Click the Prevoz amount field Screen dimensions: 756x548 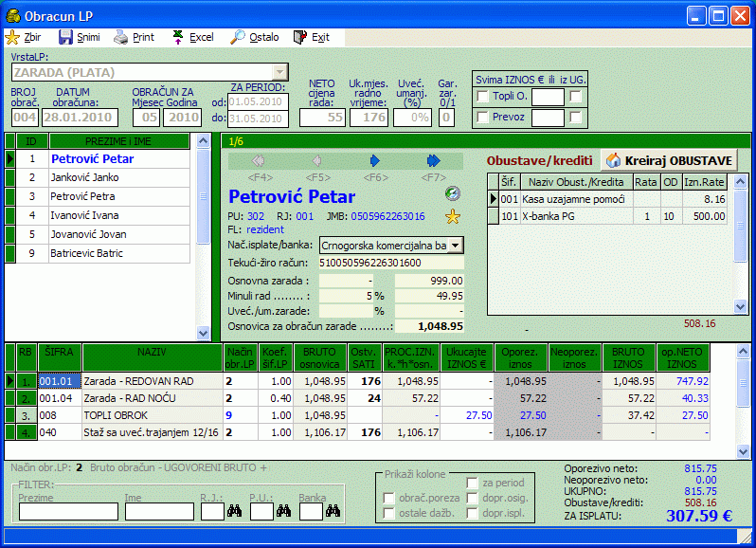(x=548, y=118)
